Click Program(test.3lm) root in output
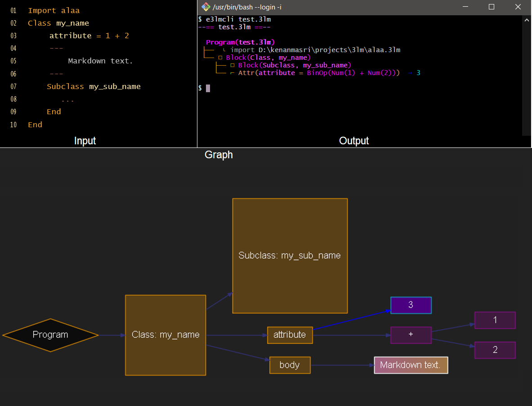Screen dimensions: 532x406 [240, 42]
